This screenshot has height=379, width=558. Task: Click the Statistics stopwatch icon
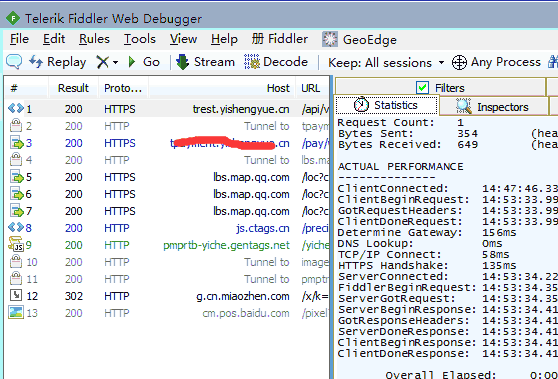click(x=361, y=105)
